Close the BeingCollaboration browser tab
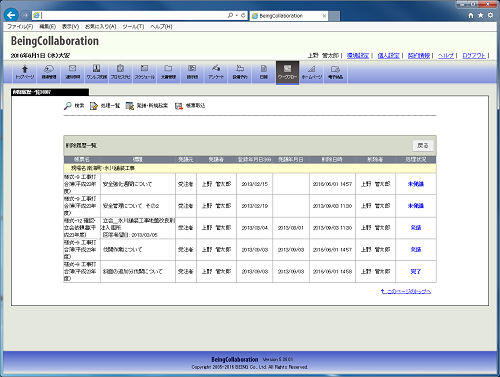This screenshot has height=377, width=500. tap(324, 16)
